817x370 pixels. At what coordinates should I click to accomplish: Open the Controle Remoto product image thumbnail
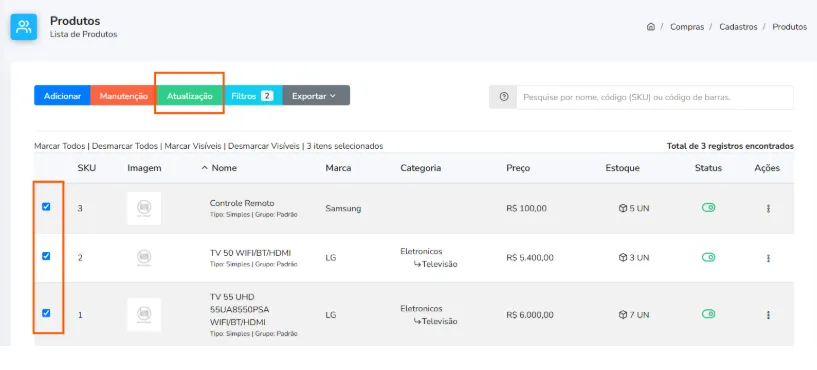[144, 208]
